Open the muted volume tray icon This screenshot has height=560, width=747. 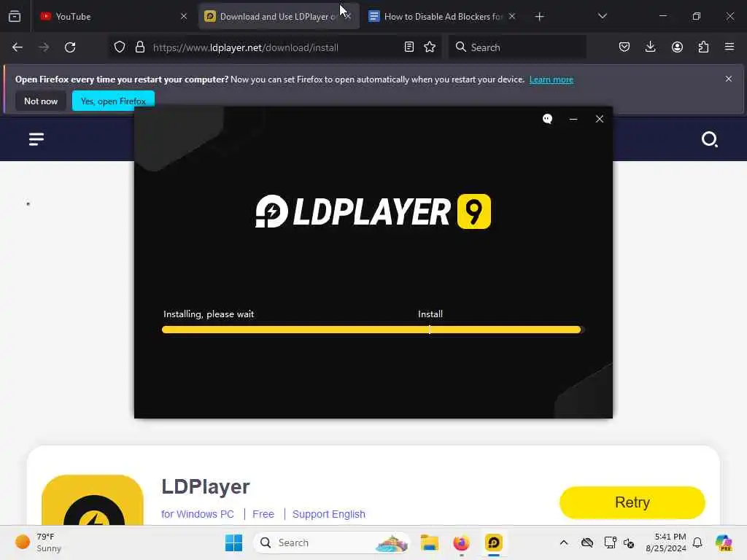tap(628, 542)
